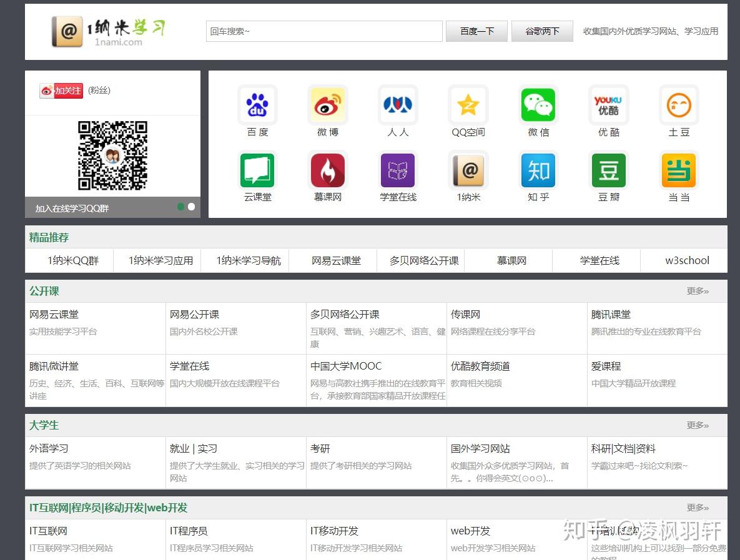Open the QQ空间 star icon

(x=468, y=105)
